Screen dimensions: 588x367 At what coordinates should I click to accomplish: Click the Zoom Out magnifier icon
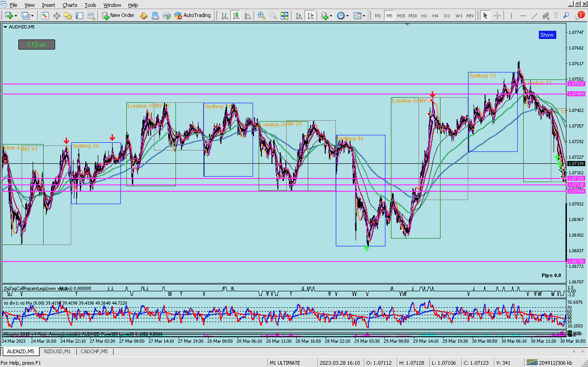[273, 16]
